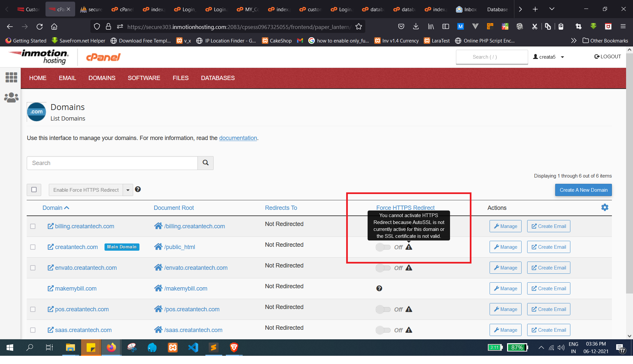Screen dimensions: 633x364
Task: Open the /public_html document root link
Action: pos(180,247)
